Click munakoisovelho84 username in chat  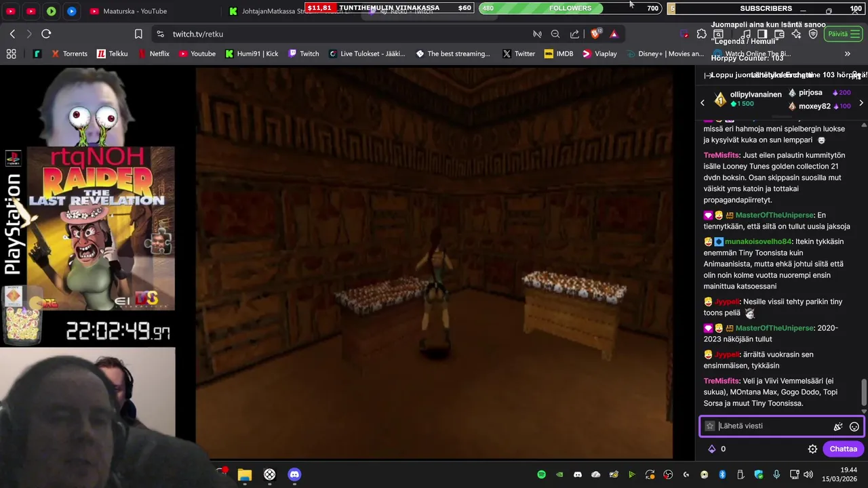[758, 241]
